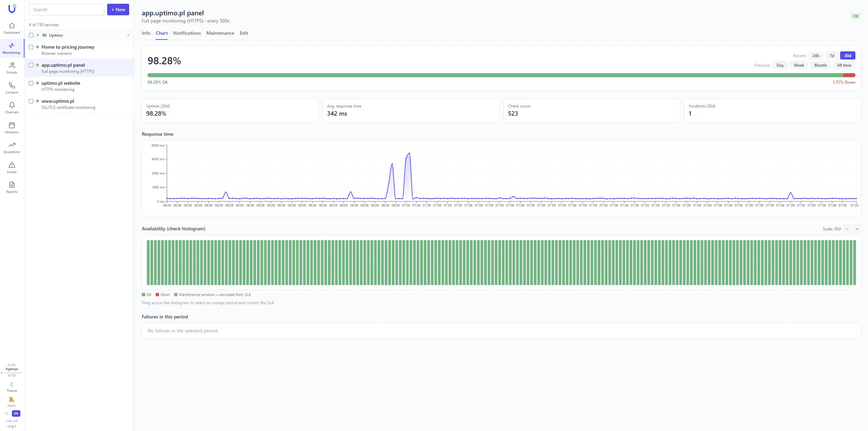Image resolution: width=868 pixels, height=431 pixels.
Task: Toggle the Alarm muted bell icon
Action: [x=12, y=399]
